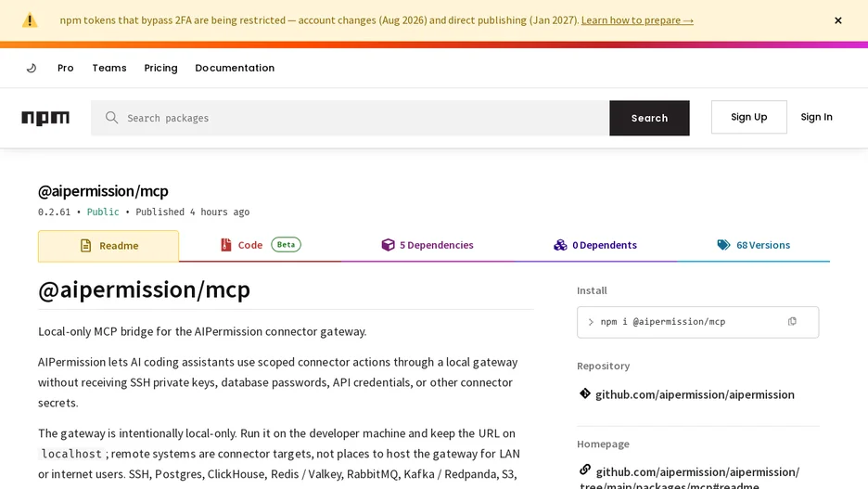The image size is (868, 489).
Task: View the 68 Versions tab
Action: coord(753,245)
